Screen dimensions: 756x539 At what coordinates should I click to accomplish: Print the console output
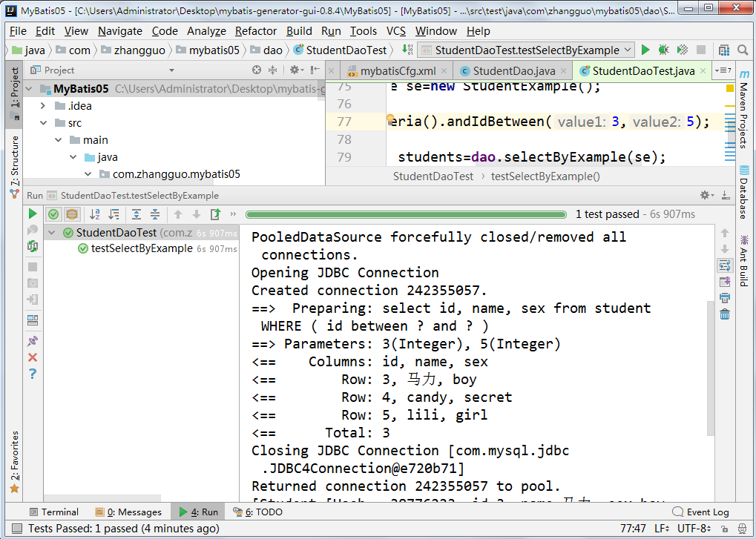tap(725, 298)
